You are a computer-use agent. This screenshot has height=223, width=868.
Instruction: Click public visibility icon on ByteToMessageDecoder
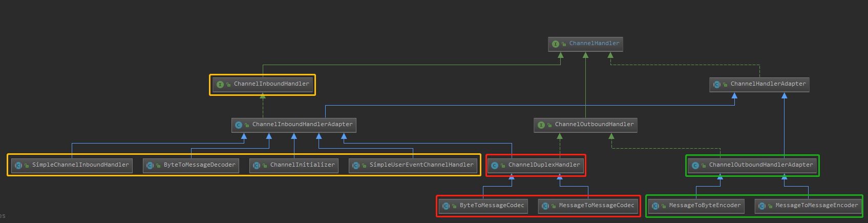(x=158, y=166)
